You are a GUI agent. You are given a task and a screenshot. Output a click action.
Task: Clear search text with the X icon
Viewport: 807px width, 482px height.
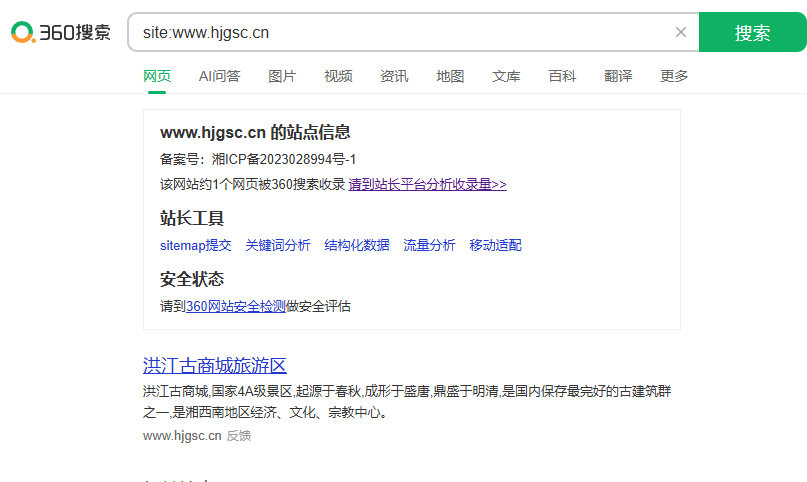681,32
